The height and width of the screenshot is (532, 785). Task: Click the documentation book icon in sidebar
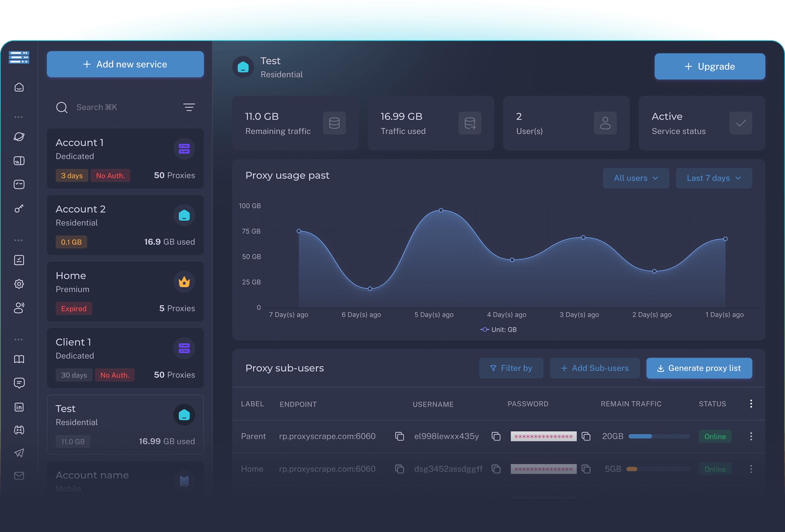19,359
